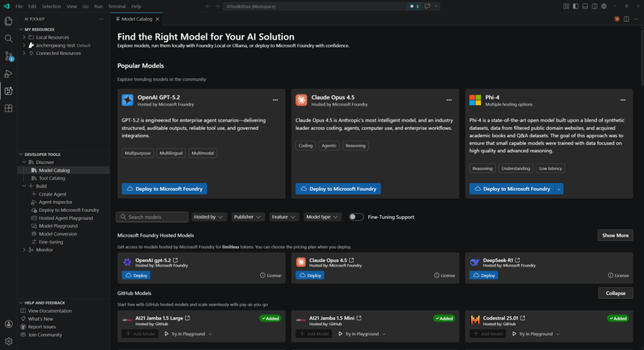Open the Help menu
The height and width of the screenshot is (350, 644).
pyautogui.click(x=136, y=6)
